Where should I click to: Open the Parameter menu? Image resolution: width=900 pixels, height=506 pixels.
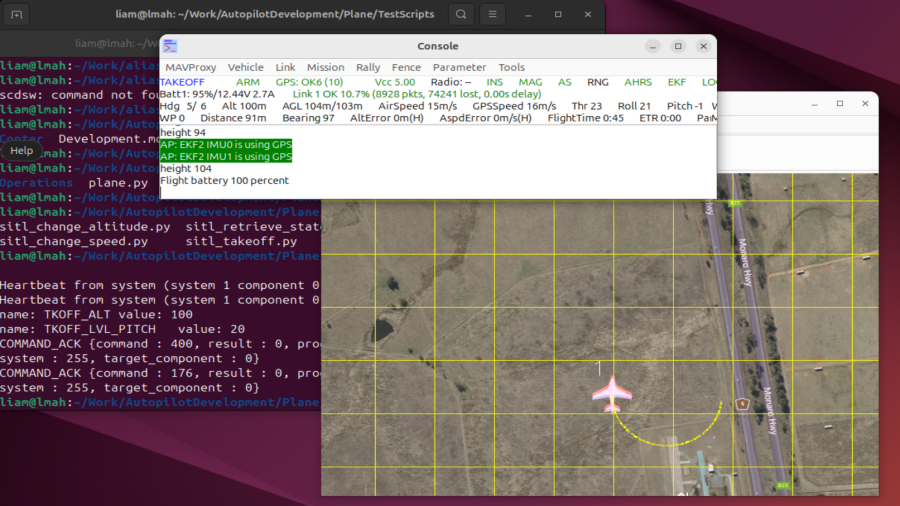click(x=459, y=67)
